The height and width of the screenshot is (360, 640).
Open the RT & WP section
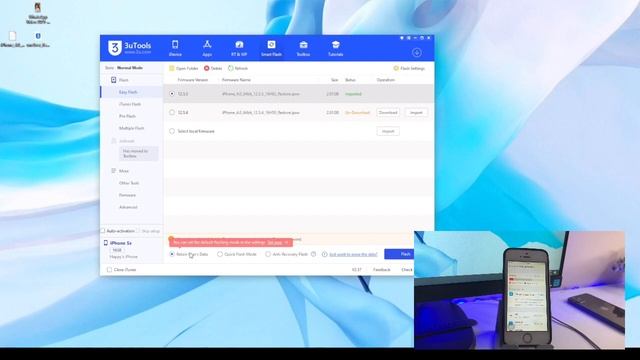point(239,48)
